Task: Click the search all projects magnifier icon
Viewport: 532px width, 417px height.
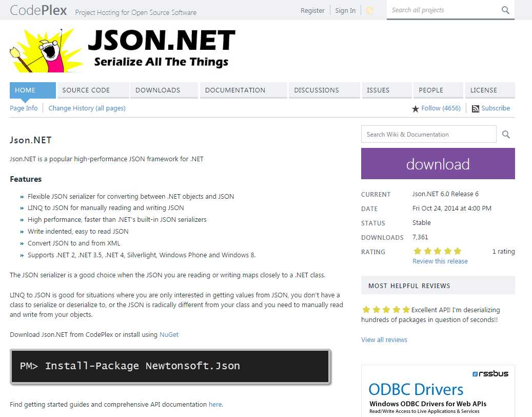Action: coord(505,10)
